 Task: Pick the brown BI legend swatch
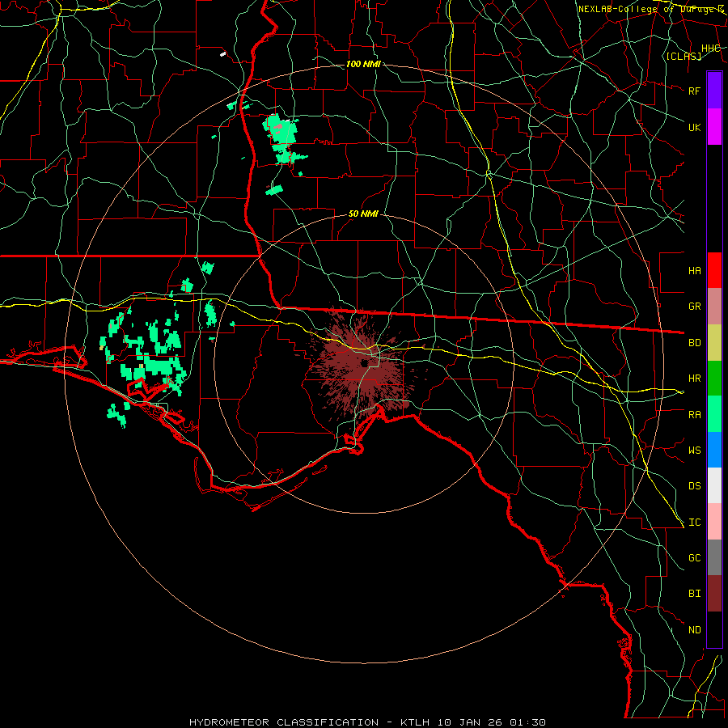point(714,594)
